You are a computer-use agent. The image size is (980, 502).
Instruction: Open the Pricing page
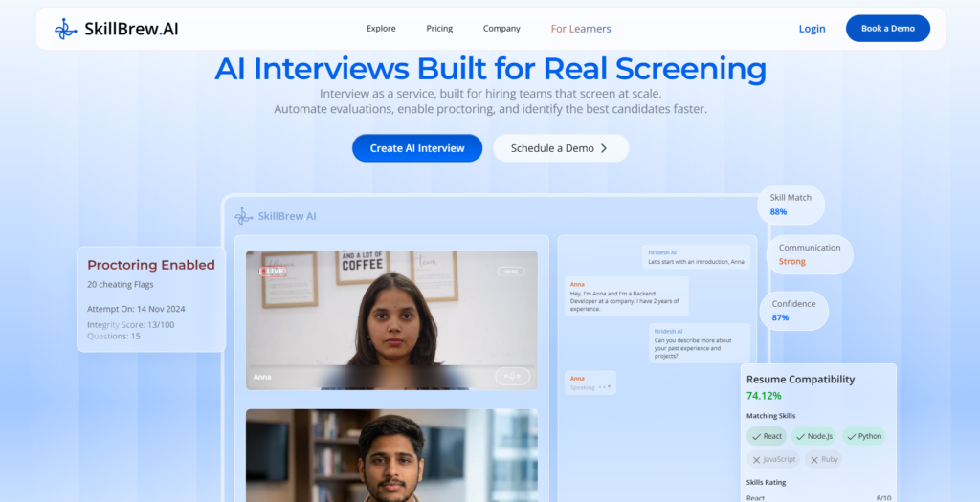pyautogui.click(x=439, y=28)
